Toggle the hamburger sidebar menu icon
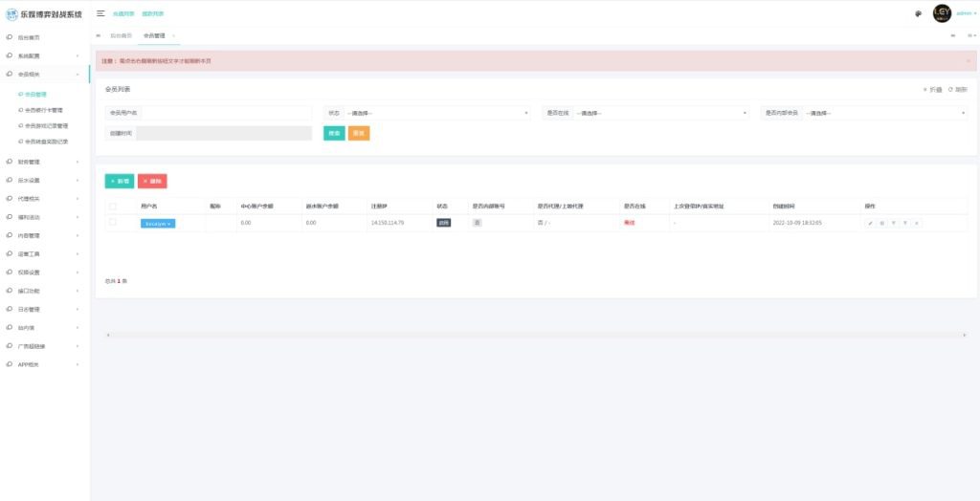 point(100,13)
